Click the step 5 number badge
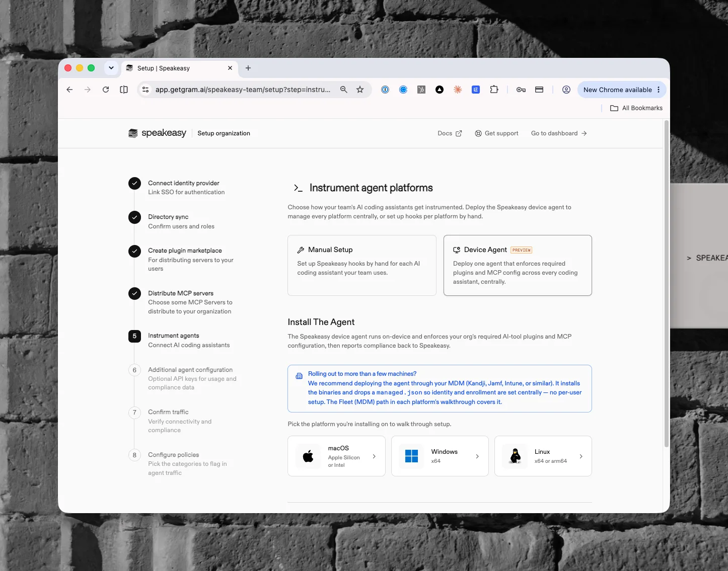Screen dimensions: 728x571 coord(134,336)
